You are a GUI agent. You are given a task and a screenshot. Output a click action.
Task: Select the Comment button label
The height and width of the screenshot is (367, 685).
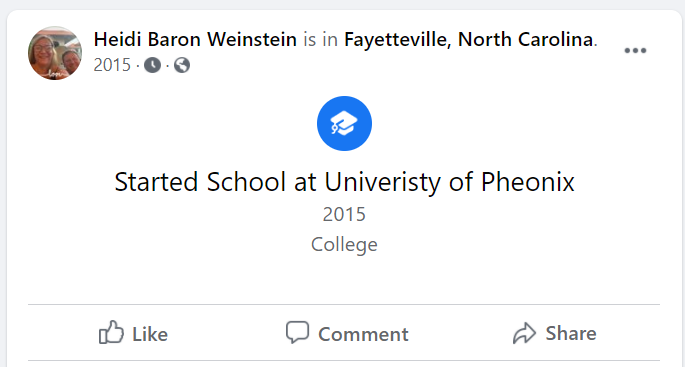363,334
